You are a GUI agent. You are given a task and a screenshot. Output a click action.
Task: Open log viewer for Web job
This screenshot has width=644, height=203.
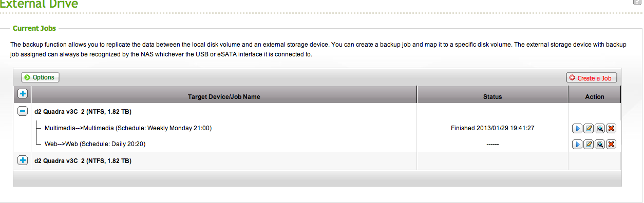[600, 145]
